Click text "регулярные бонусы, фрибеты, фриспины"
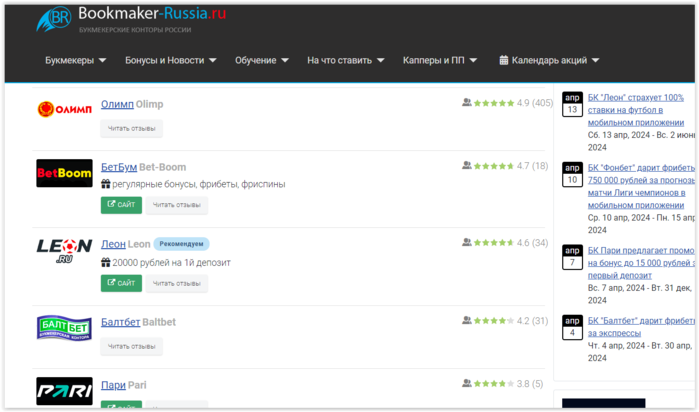 (x=198, y=184)
